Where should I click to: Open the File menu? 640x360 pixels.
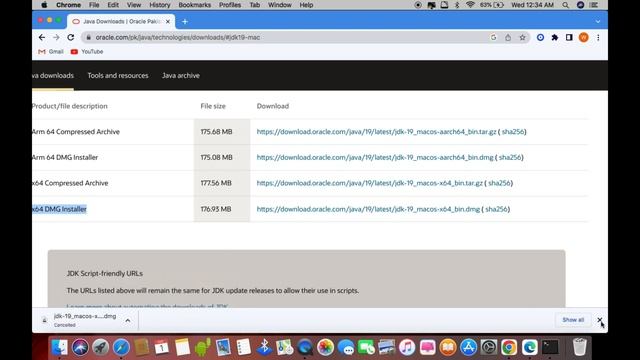94,5
